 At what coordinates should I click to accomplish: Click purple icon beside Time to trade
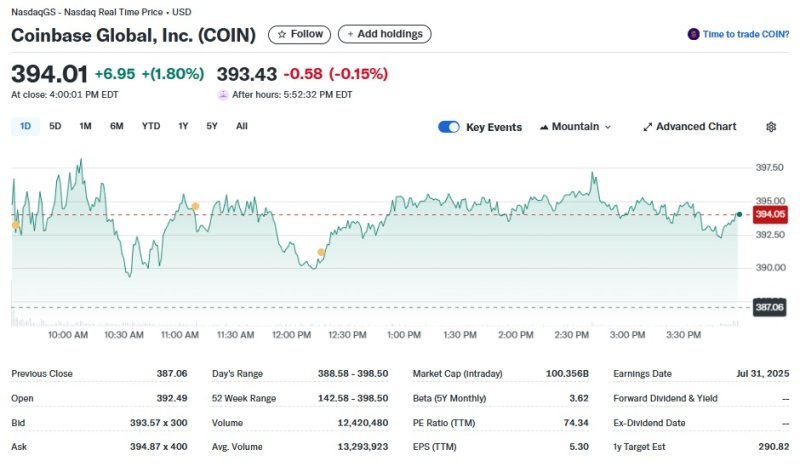tap(693, 34)
